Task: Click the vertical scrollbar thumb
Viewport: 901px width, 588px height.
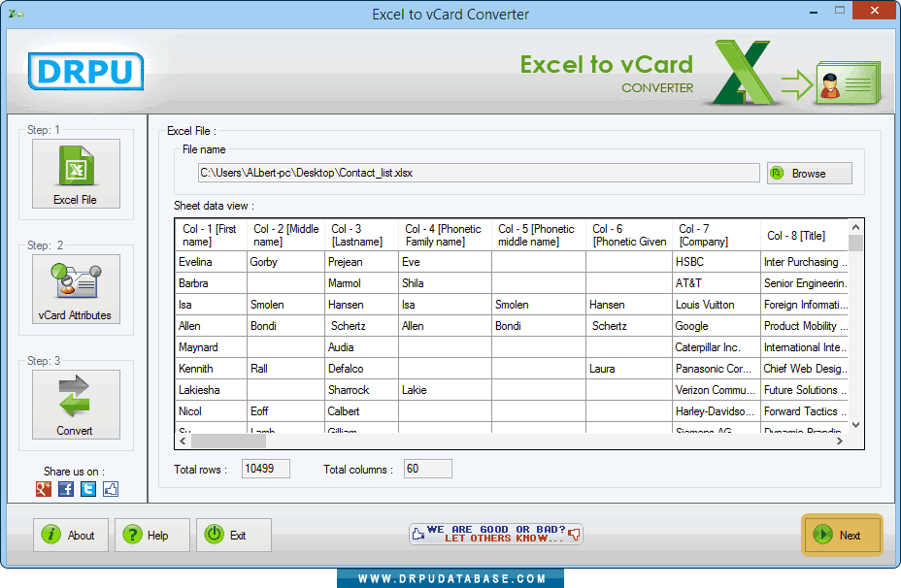Action: click(855, 243)
